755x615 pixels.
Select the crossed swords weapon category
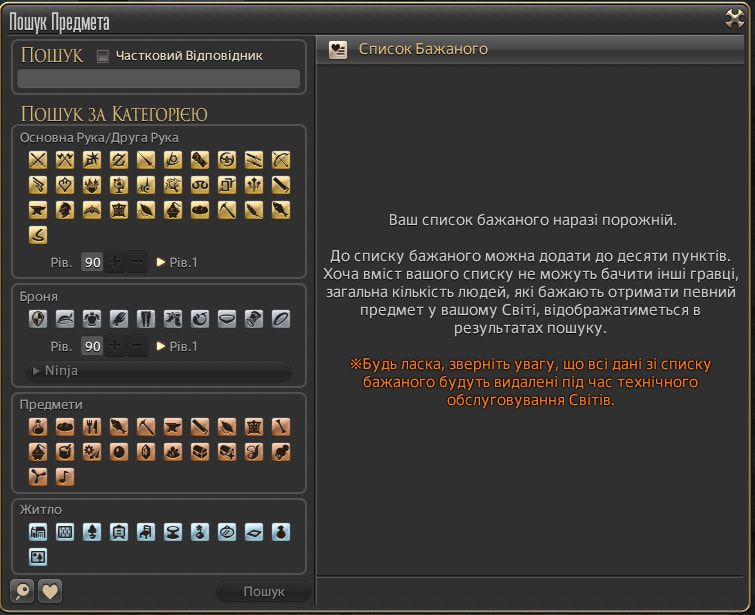[38, 160]
